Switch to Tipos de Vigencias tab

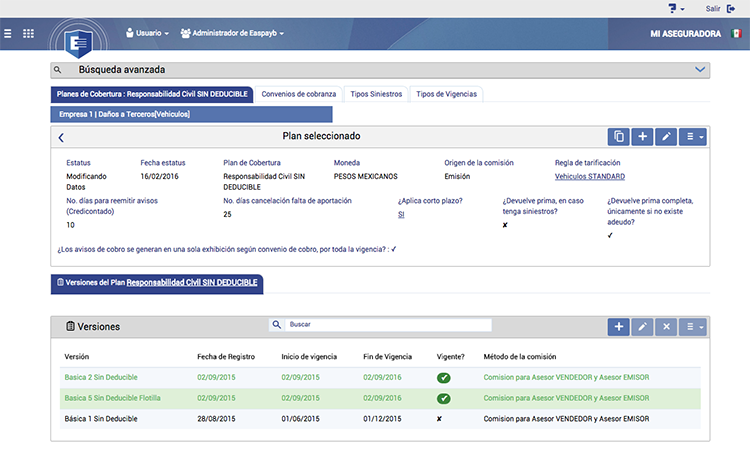(x=446, y=94)
